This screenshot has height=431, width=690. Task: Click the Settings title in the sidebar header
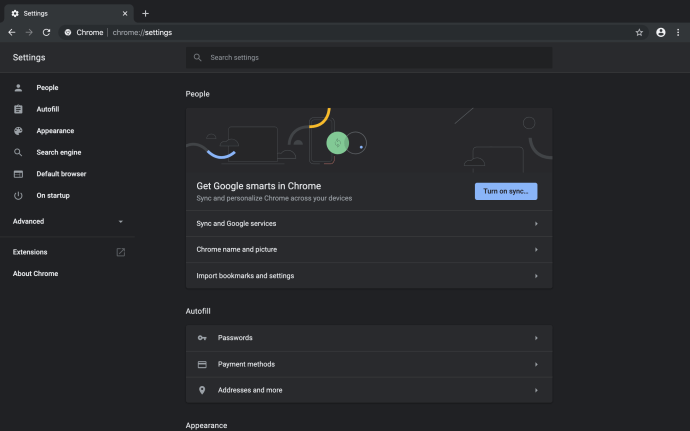29,58
